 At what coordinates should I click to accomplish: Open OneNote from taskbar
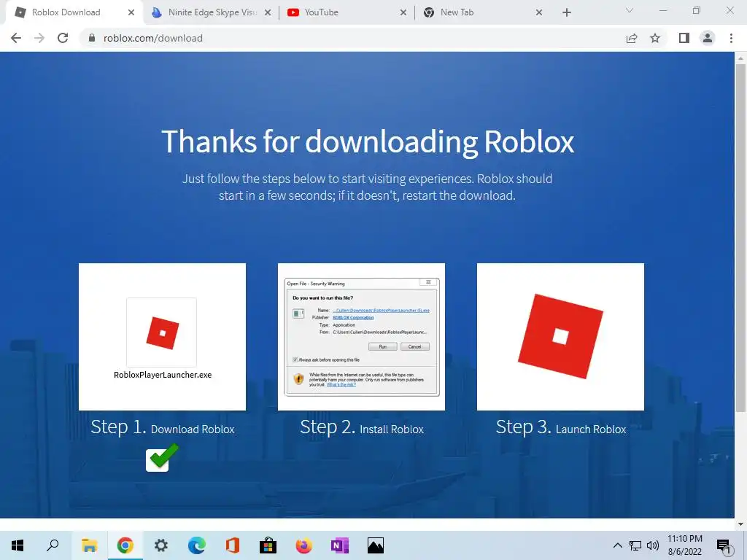[340, 545]
